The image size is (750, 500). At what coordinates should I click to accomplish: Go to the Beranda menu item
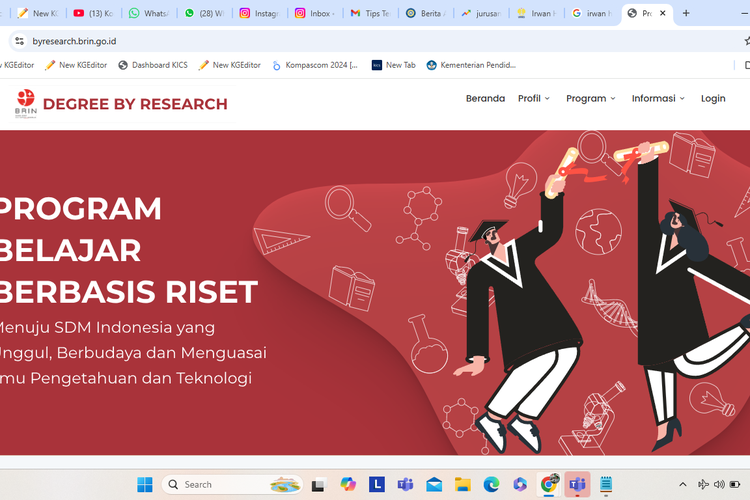(485, 99)
